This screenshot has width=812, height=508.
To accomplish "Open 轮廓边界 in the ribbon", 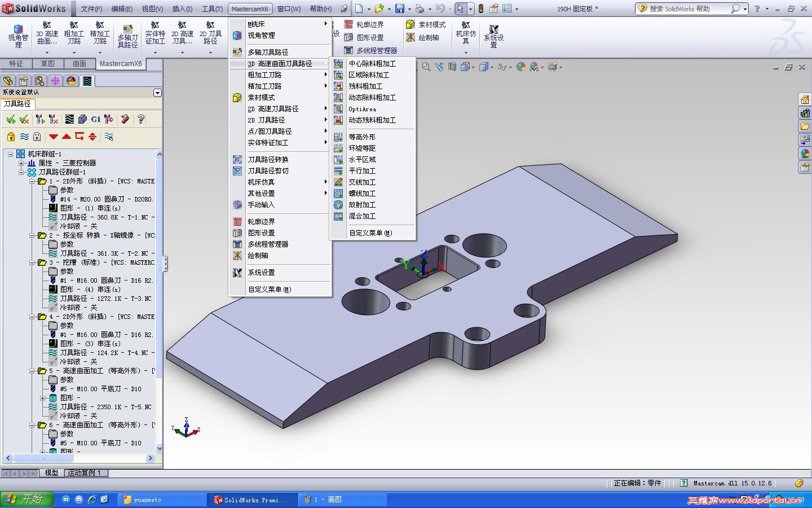I will click(x=364, y=24).
